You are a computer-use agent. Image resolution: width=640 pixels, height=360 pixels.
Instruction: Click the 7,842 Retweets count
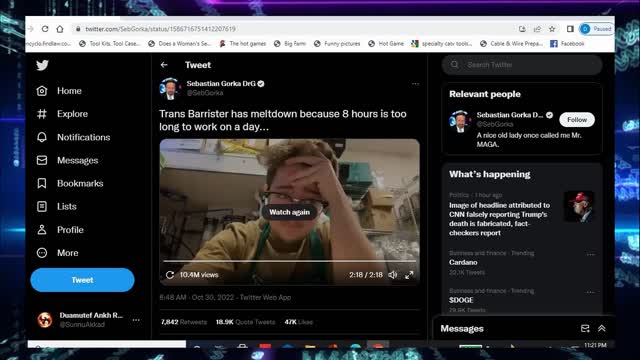(184, 322)
